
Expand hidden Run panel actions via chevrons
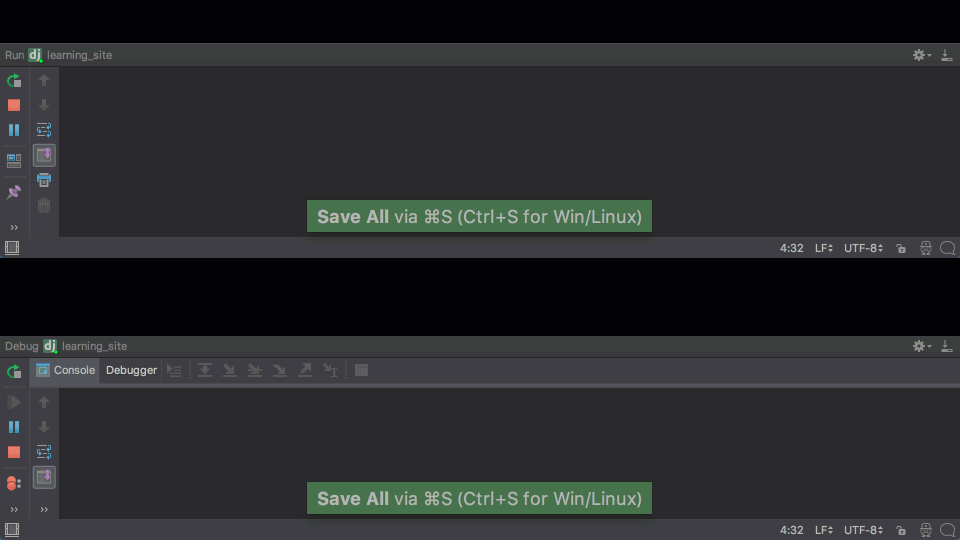pyautogui.click(x=13, y=228)
